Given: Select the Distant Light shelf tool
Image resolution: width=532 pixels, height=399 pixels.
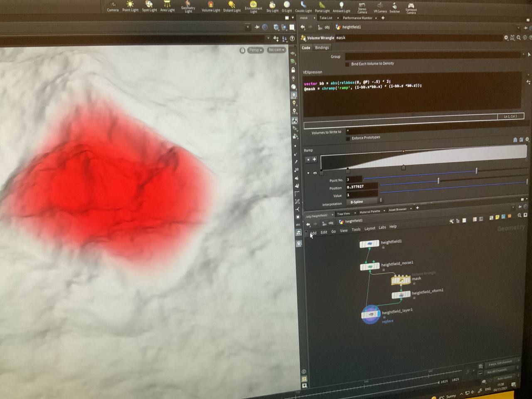Looking at the screenshot, I should tap(232, 7).
